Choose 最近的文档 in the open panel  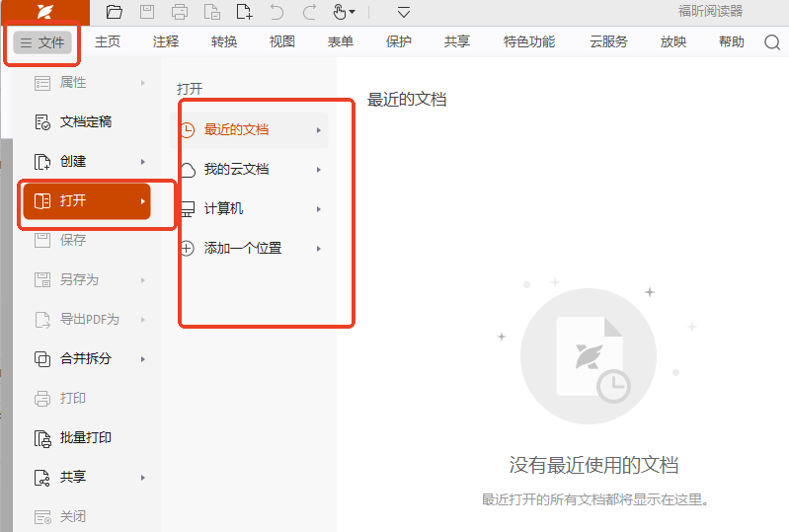point(249,130)
